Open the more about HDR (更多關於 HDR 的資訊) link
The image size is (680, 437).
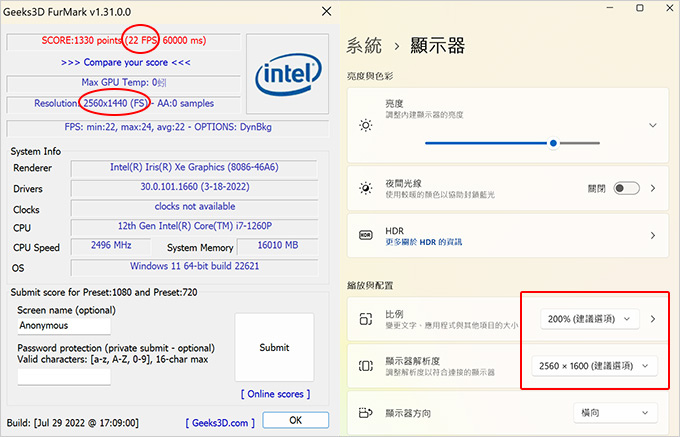[x=424, y=242]
